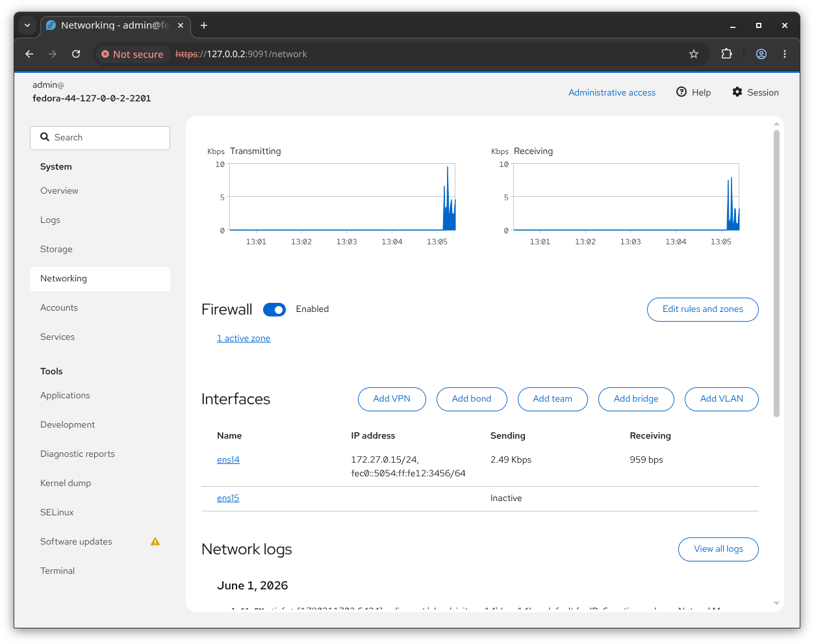Click the scrollbar down arrow
This screenshot has width=814, height=644.
click(x=776, y=604)
